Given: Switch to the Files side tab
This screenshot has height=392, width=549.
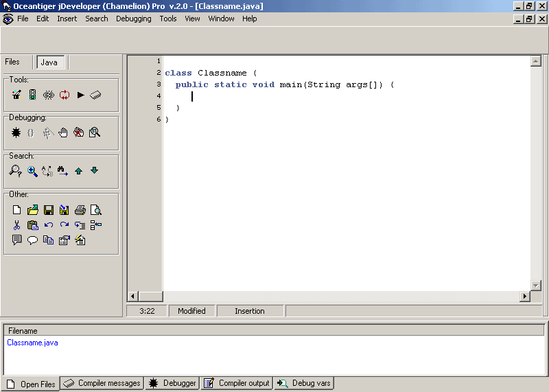Looking at the screenshot, I should pos(12,62).
